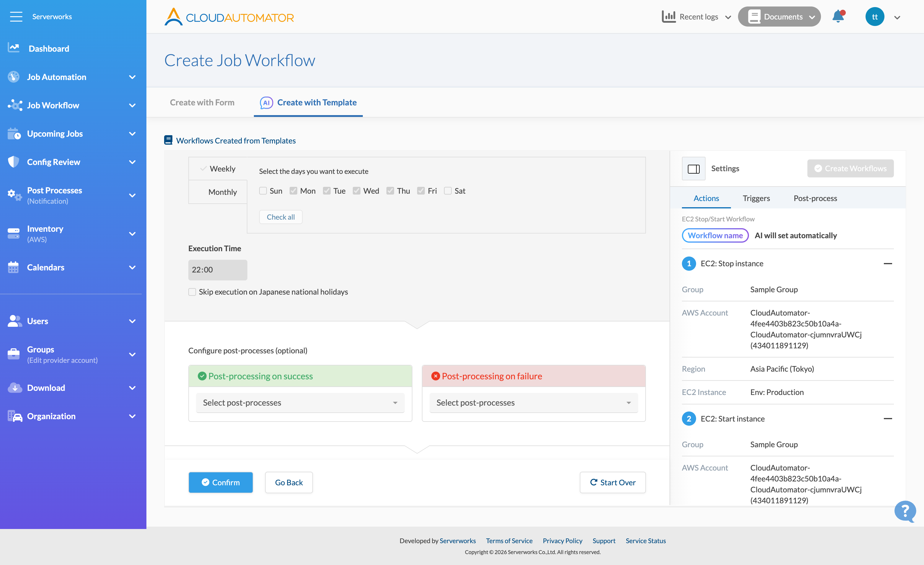The height and width of the screenshot is (565, 924).
Task: Click the Job Workflow nodes icon
Action: tap(15, 105)
